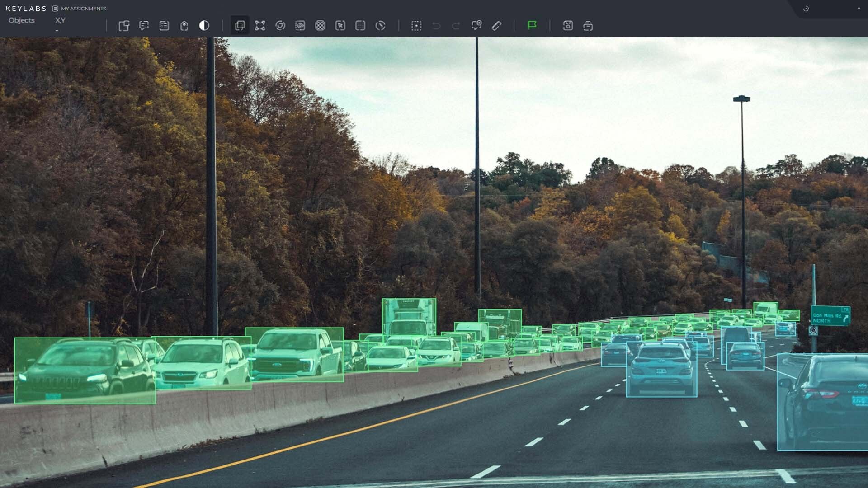
Task: Click the tag labeling icon
Action: point(184,26)
